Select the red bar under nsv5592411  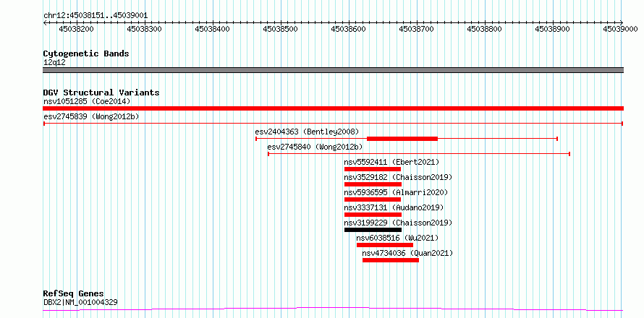click(373, 169)
